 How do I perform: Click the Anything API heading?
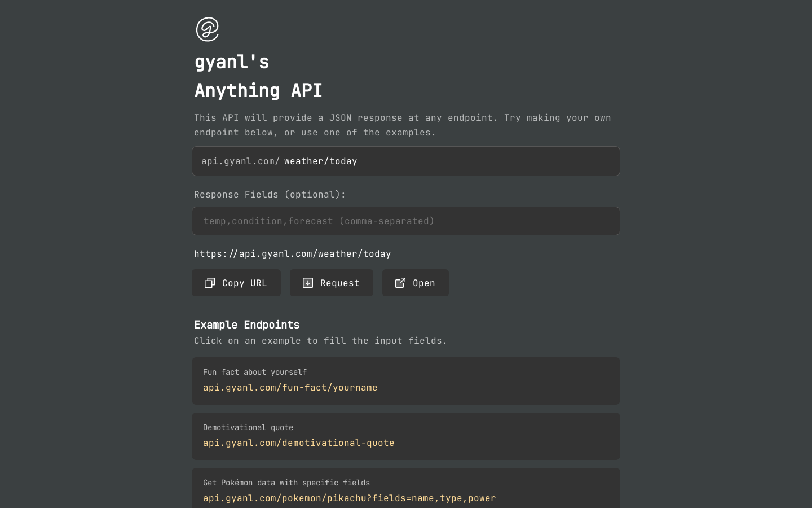pos(258,90)
